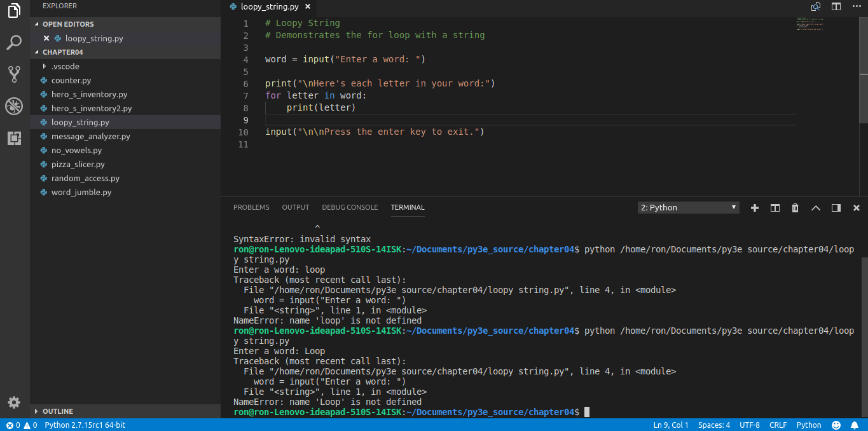
Task: Open the Source Control view
Action: pyautogui.click(x=14, y=74)
